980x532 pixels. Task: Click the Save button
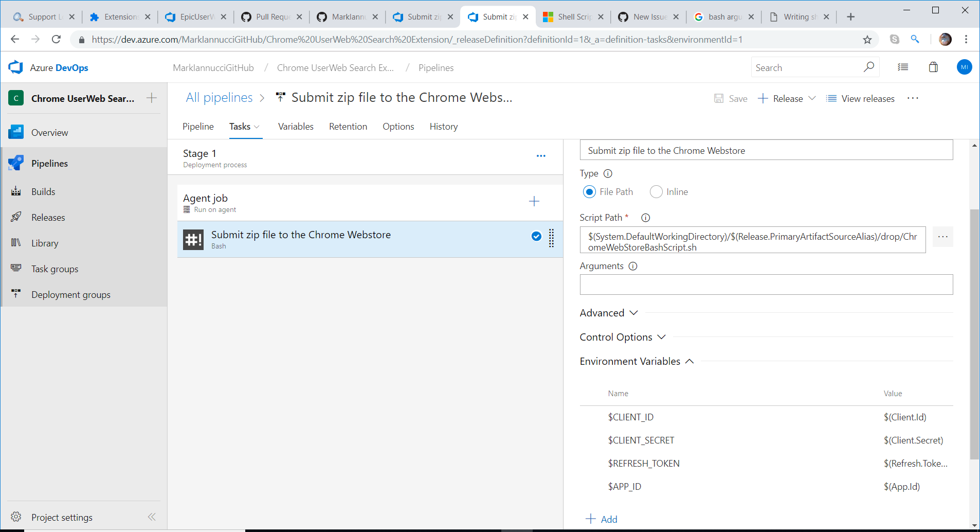731,98
